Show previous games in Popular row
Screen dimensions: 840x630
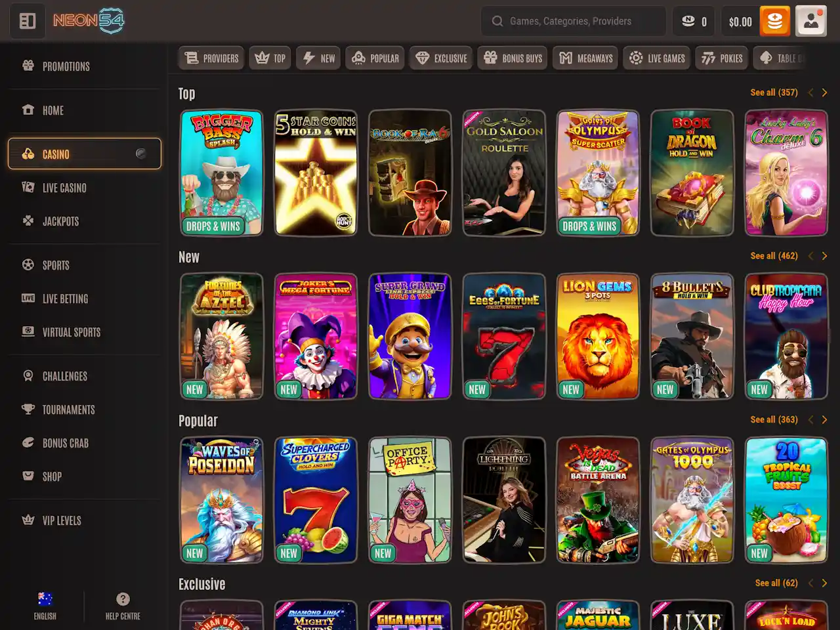(810, 419)
